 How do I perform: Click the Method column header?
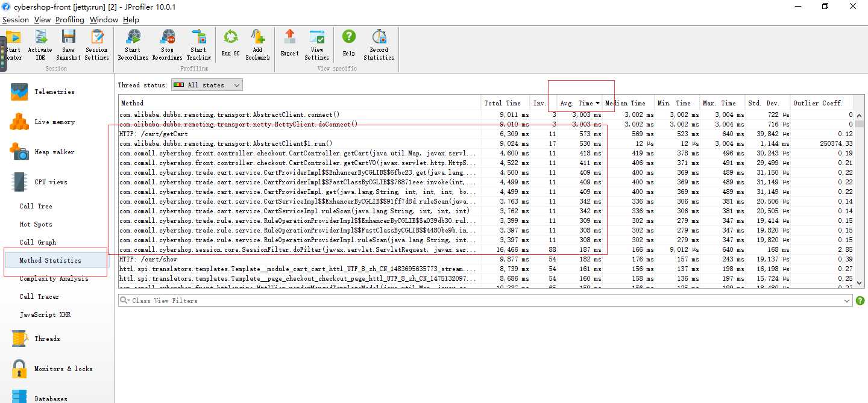[x=300, y=103]
